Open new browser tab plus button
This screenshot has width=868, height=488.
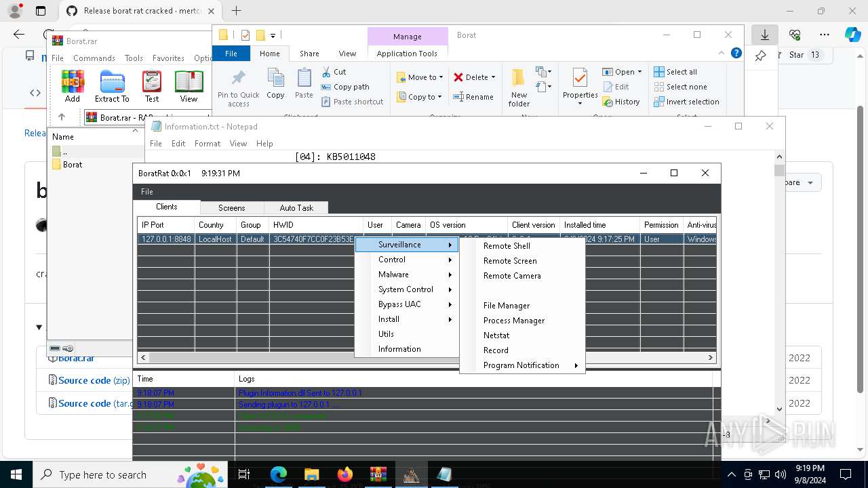[x=236, y=11]
